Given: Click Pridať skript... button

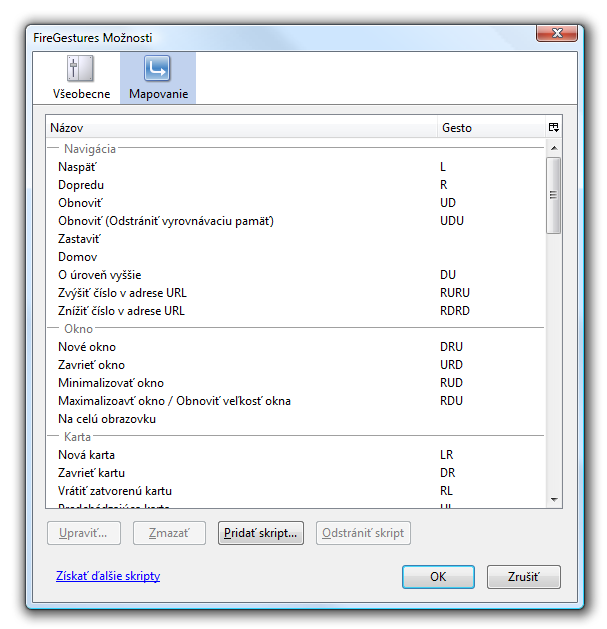Looking at the screenshot, I should 261,533.
